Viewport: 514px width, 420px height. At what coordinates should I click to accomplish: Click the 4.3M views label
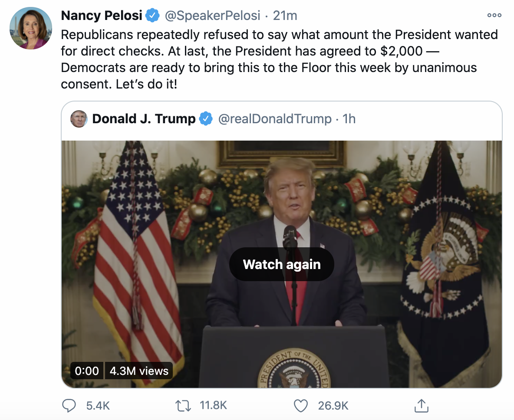pos(139,371)
